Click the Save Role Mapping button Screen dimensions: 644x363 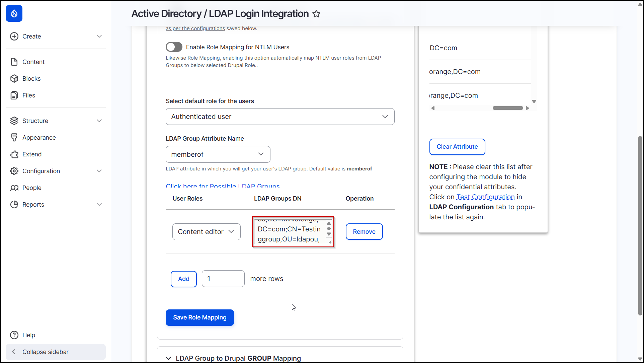pyautogui.click(x=199, y=317)
